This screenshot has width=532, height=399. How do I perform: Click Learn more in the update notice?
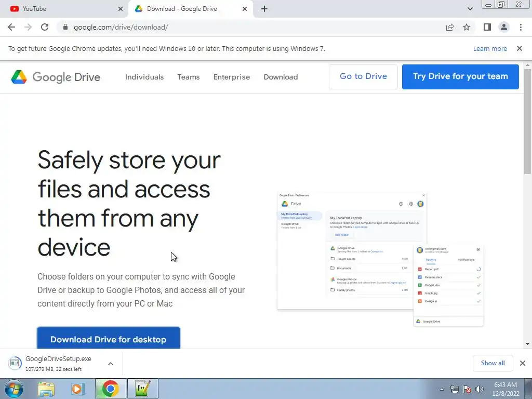(490, 48)
